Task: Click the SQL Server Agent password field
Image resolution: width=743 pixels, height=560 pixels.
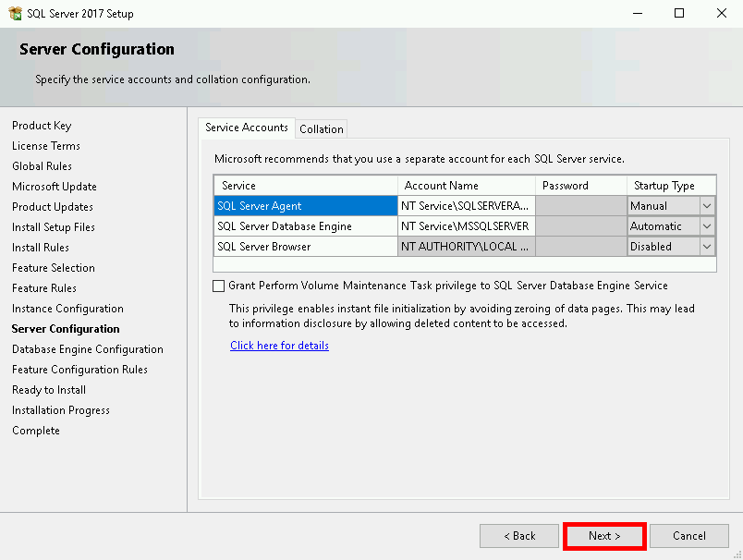Action: click(x=580, y=206)
